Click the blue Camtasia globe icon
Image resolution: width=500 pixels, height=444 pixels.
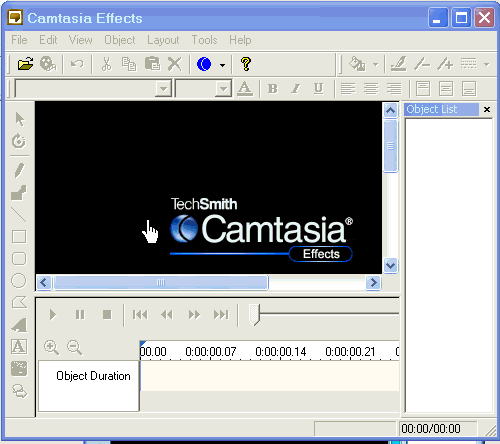tap(204, 64)
